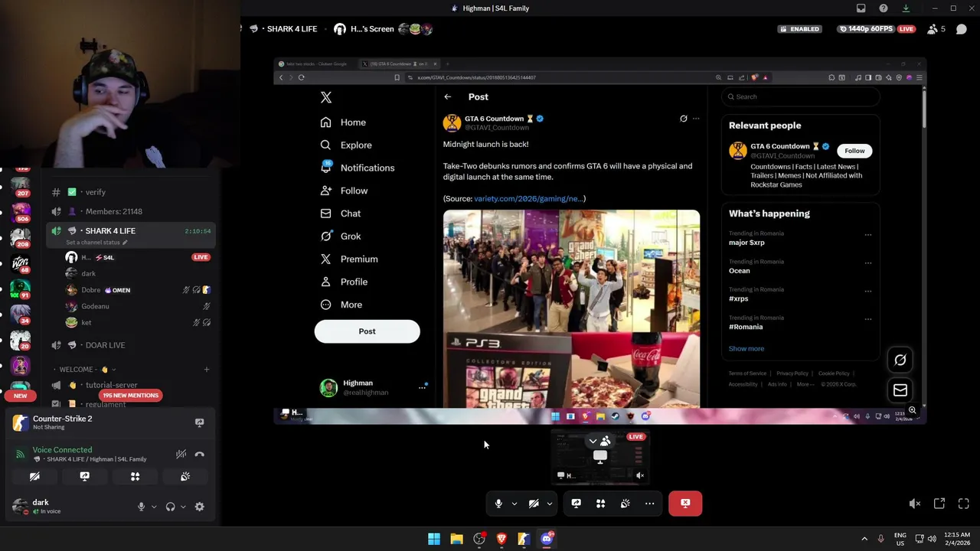Mute microphone in the user panel
Viewport: 980px width, 551px height.
point(141,507)
